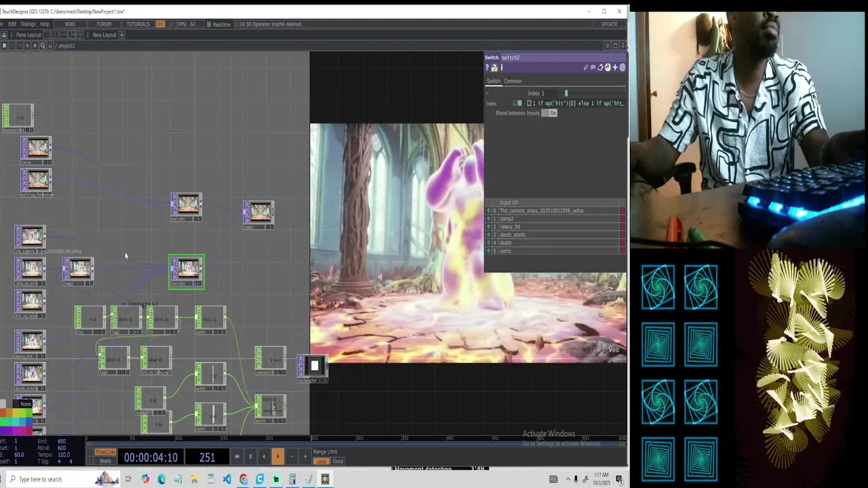Step back one frame minus button

pyautogui.click(x=292, y=457)
